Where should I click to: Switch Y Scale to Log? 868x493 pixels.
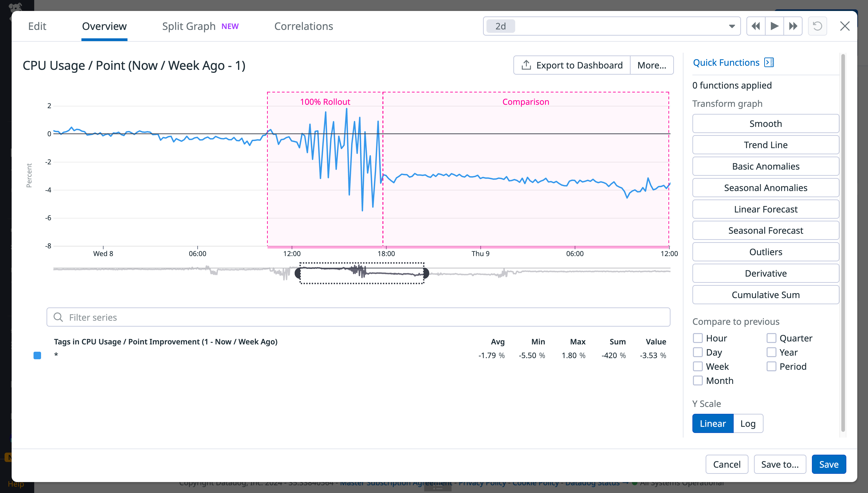click(748, 423)
